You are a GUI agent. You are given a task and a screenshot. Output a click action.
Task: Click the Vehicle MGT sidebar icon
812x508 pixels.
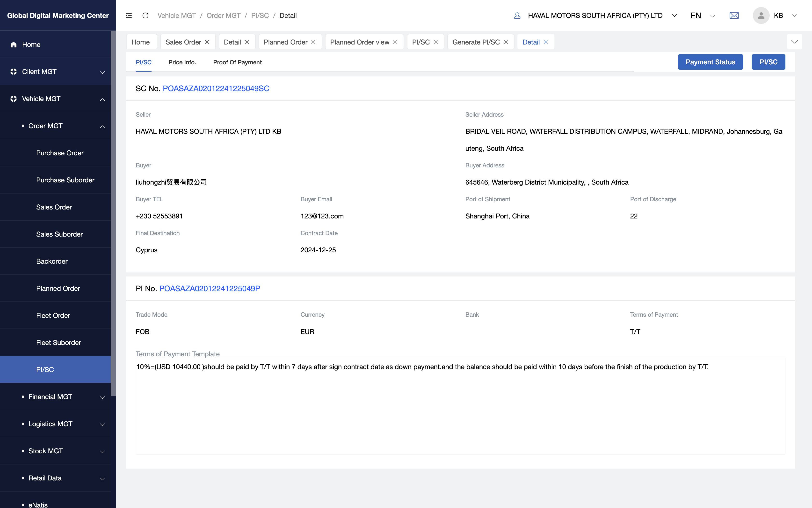(x=14, y=99)
